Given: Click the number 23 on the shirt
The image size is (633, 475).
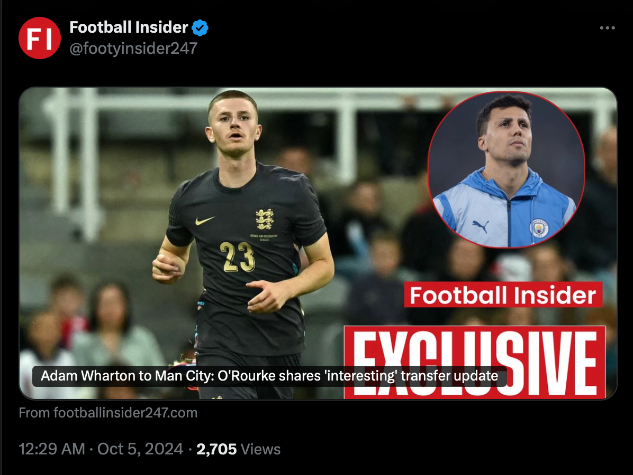Looking at the screenshot, I should pyautogui.click(x=237, y=257).
